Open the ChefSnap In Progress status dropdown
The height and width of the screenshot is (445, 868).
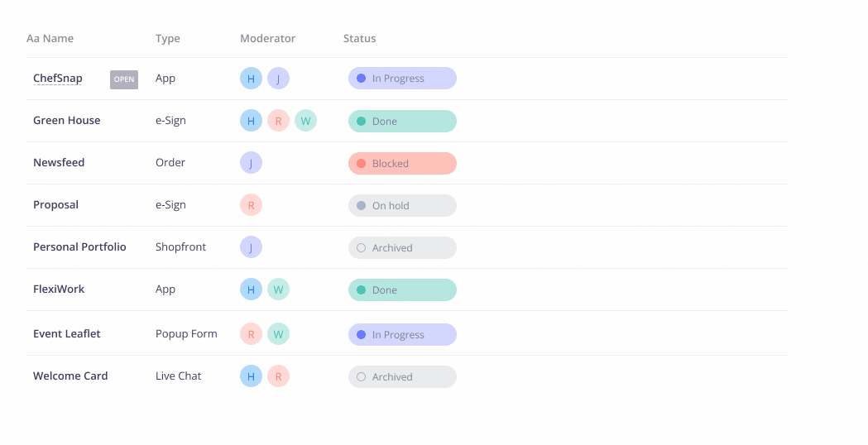point(402,79)
